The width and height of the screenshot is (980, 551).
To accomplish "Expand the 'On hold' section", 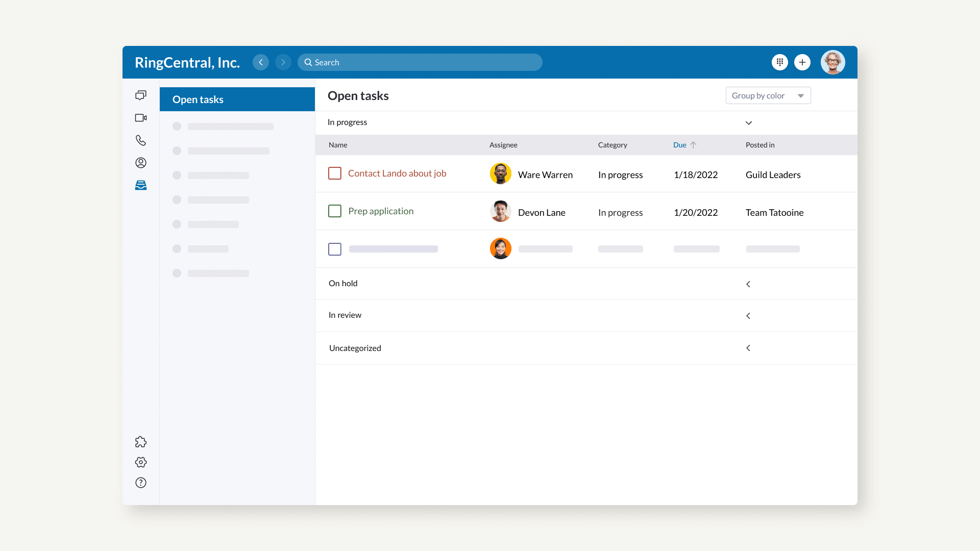I will [748, 284].
